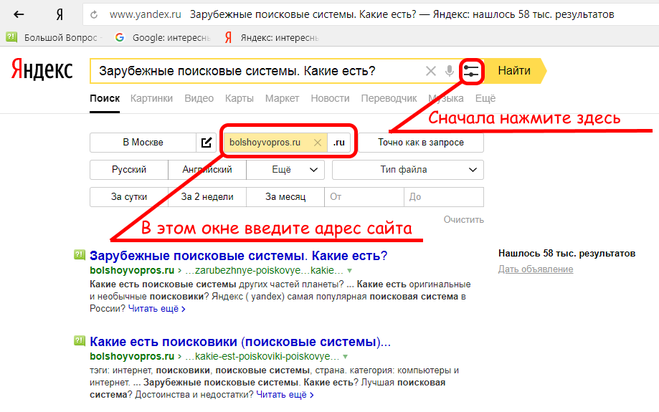The height and width of the screenshot is (412, 659).
Task: Open the Google bookmark
Action: click(162, 38)
